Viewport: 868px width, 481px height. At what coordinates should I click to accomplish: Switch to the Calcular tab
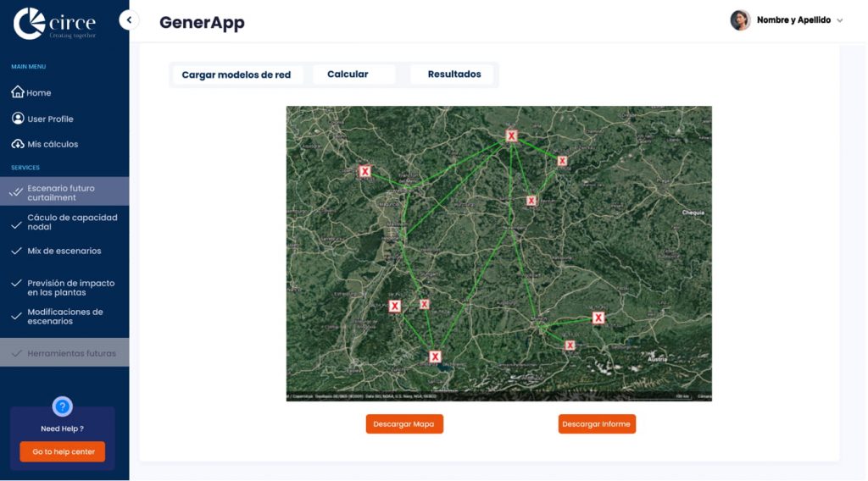tap(348, 75)
